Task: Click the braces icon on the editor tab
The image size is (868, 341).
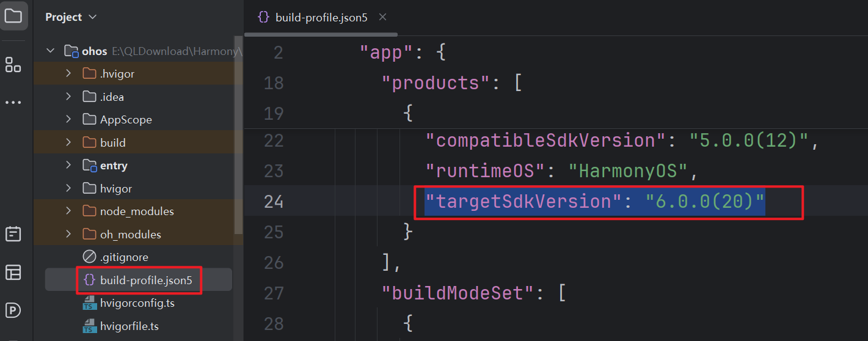Action: coord(263,17)
